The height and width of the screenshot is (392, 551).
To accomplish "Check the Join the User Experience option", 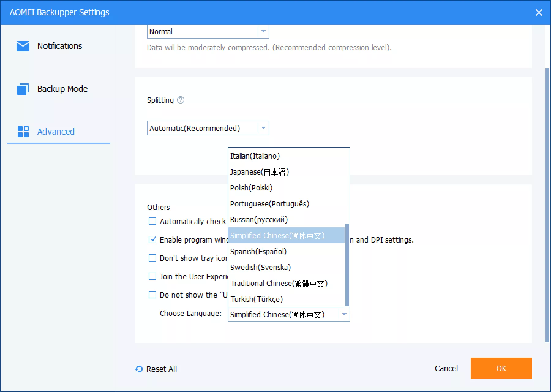I will [152, 276].
